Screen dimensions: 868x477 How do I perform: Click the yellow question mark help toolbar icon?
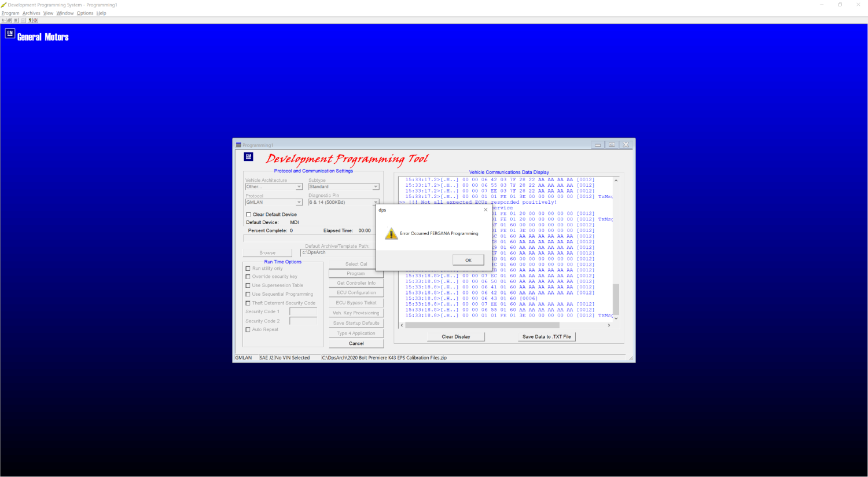[30, 20]
